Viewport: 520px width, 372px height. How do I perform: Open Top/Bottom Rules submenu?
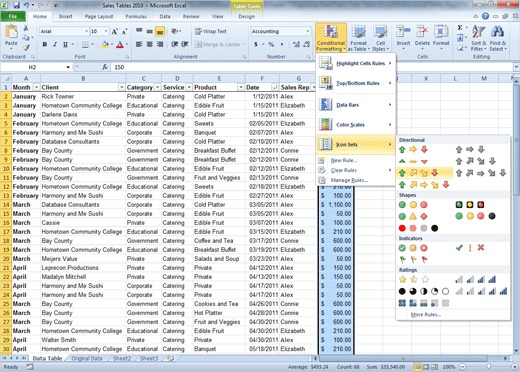coord(356,83)
